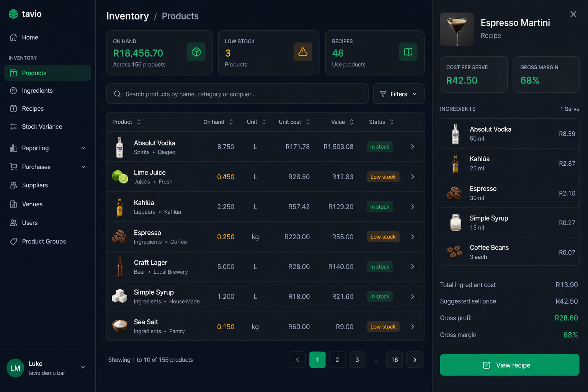The width and height of the screenshot is (588, 392).
Task: Open Espresso row arrow
Action: click(413, 237)
